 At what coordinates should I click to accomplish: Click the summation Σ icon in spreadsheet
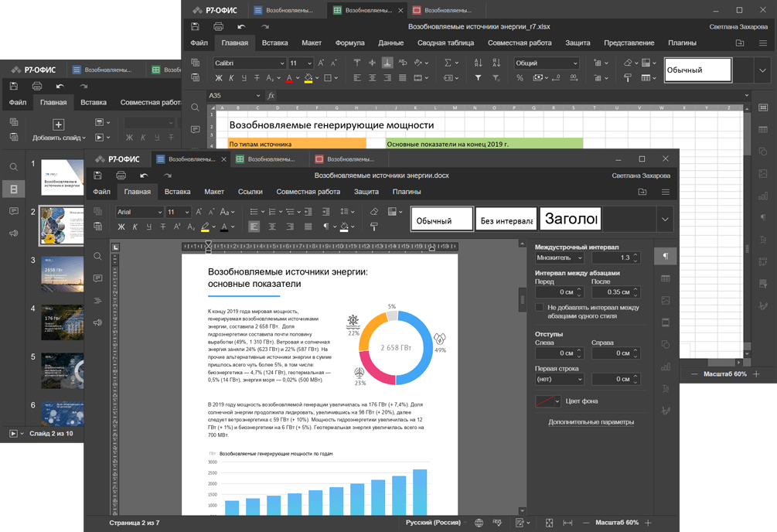click(x=448, y=63)
